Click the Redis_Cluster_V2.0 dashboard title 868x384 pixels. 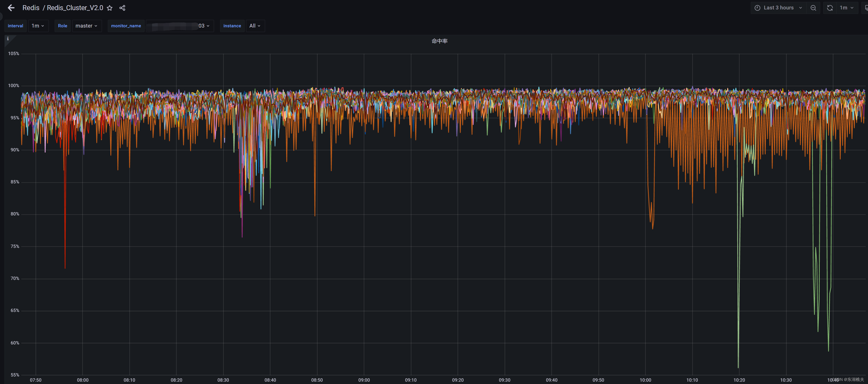coord(75,8)
